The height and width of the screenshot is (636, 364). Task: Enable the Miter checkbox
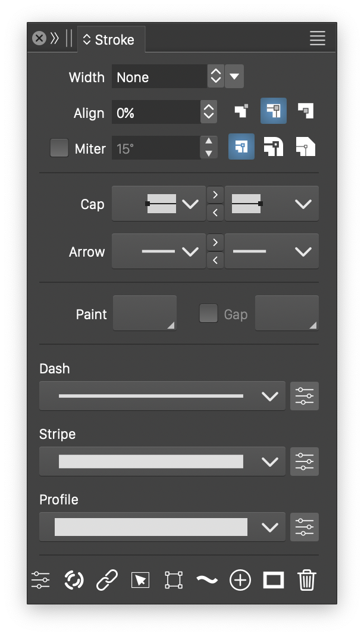59,148
